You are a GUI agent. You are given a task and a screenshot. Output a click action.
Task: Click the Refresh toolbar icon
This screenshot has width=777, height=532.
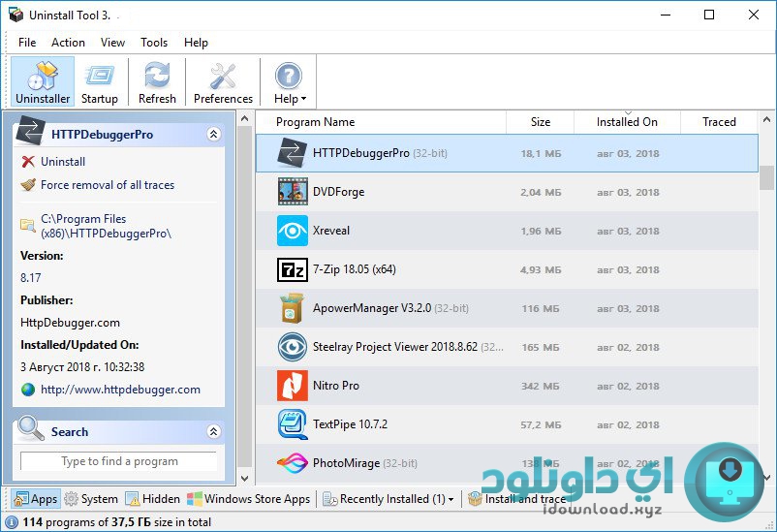click(157, 81)
